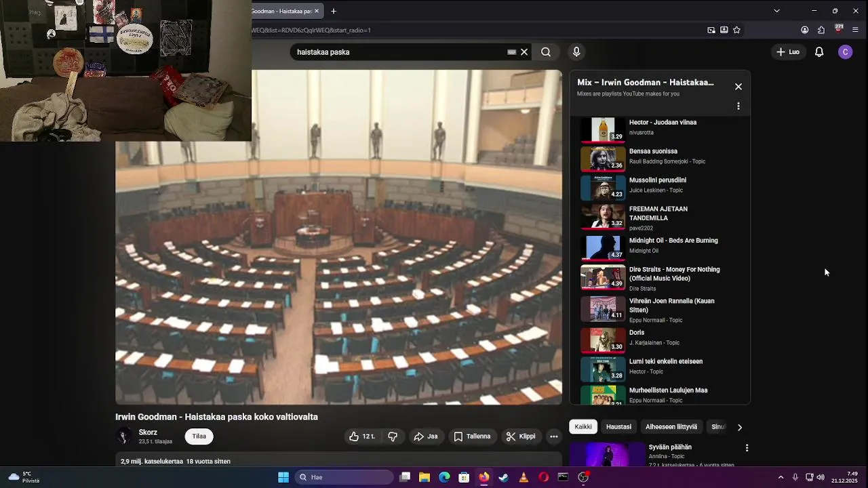Open the extensions puzzle icon
The height and width of the screenshot is (488, 868).
(x=821, y=30)
